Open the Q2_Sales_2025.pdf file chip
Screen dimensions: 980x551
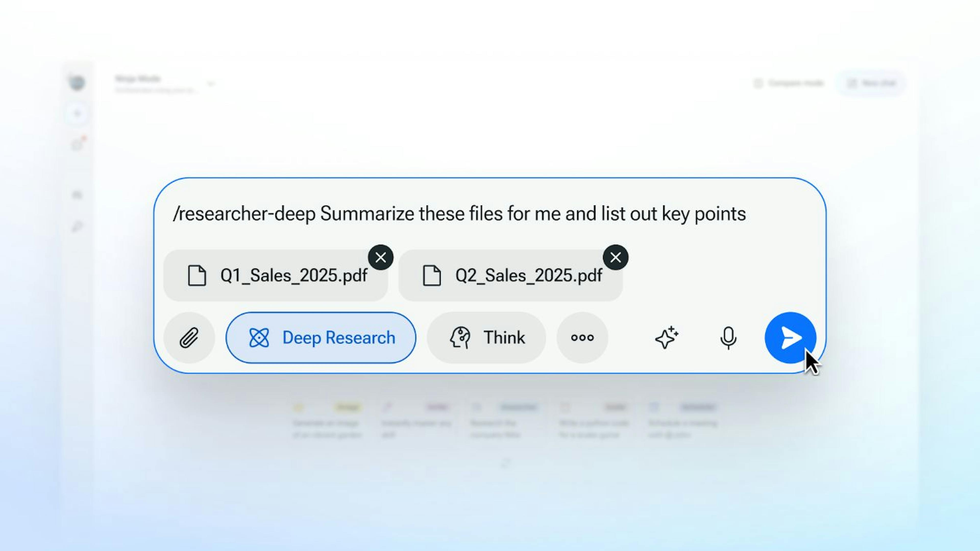pos(510,275)
